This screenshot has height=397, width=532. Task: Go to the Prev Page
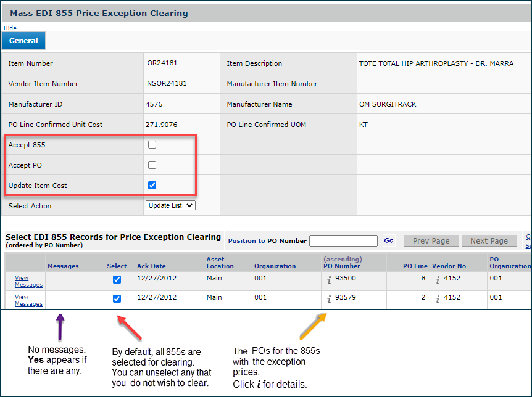pos(431,240)
